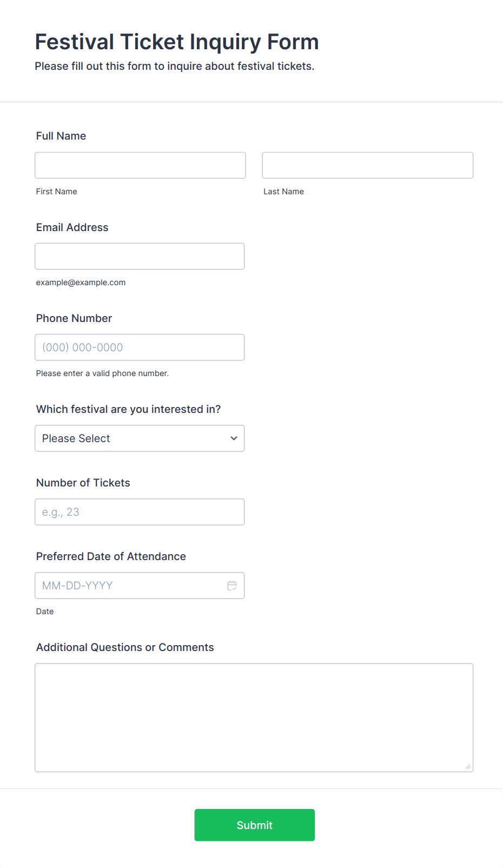The height and width of the screenshot is (868, 503).
Task: Click the dropdown chevron arrow
Action: point(234,438)
